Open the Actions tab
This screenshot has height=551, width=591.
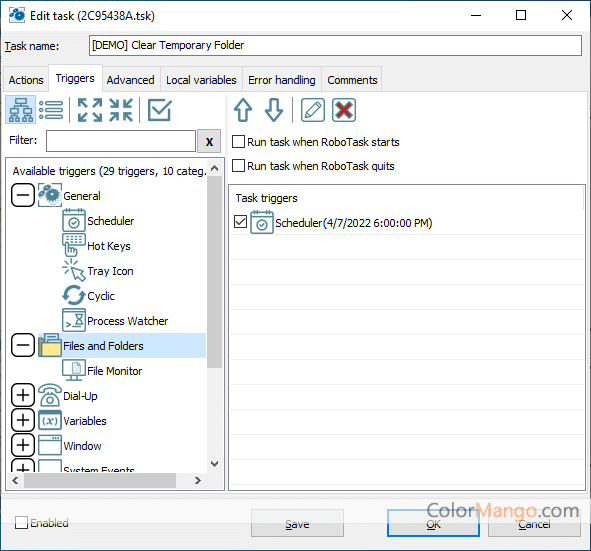[26, 80]
